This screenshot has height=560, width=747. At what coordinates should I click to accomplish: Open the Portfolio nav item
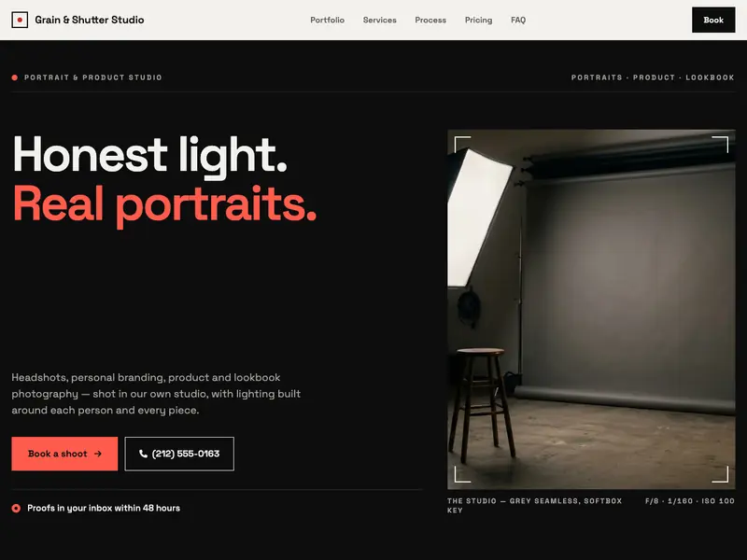click(328, 20)
